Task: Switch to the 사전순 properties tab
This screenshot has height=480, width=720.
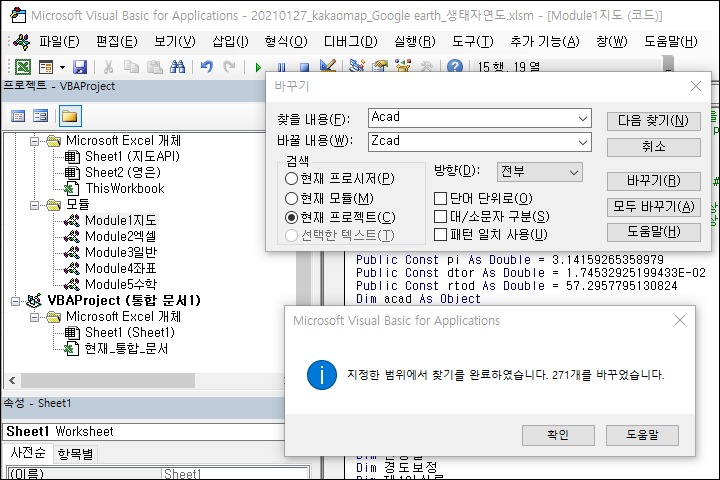Action: pyautogui.click(x=28, y=453)
